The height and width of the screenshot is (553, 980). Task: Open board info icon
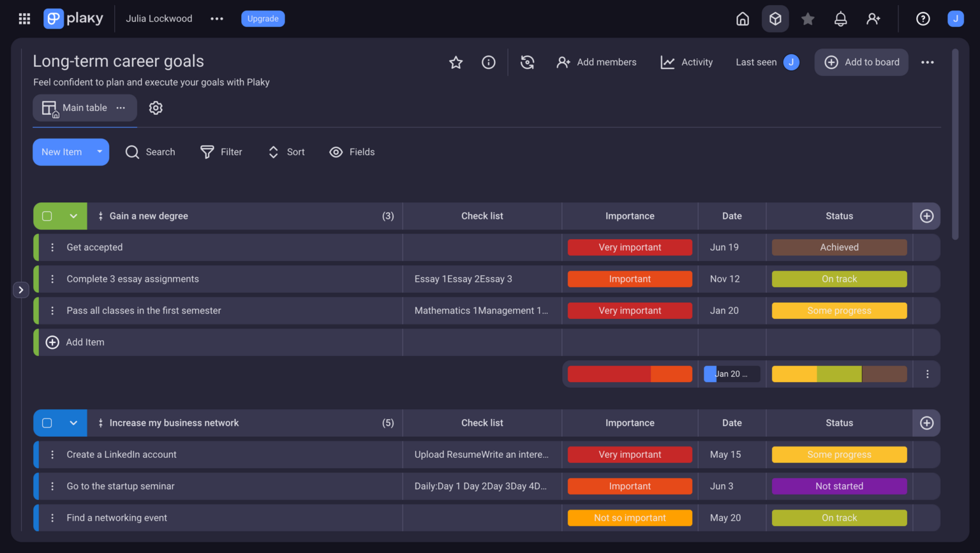(488, 62)
